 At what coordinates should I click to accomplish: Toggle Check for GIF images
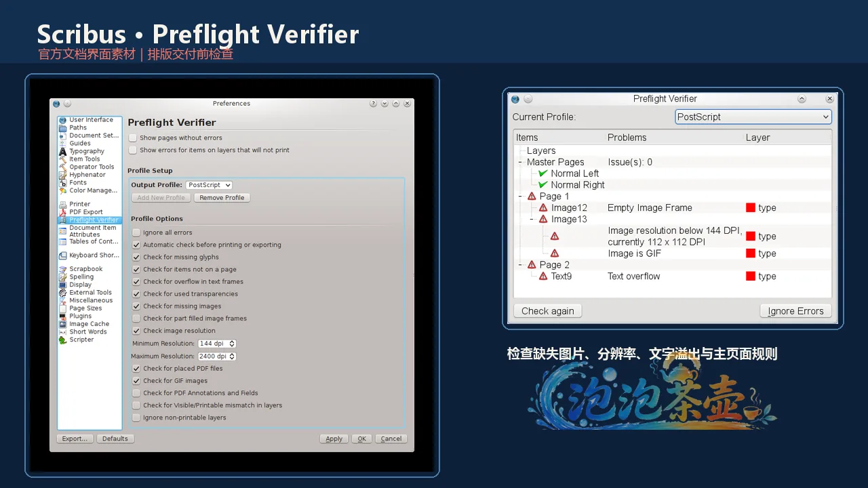click(x=136, y=380)
